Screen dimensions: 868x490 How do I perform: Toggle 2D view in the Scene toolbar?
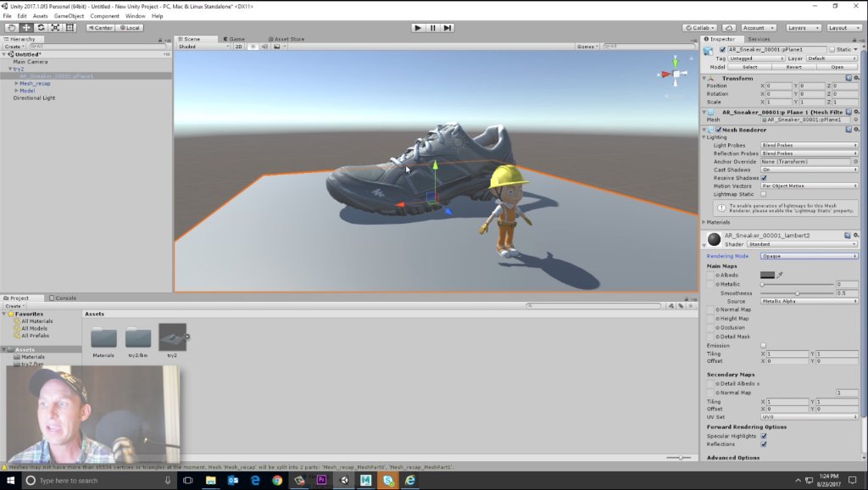(240, 47)
